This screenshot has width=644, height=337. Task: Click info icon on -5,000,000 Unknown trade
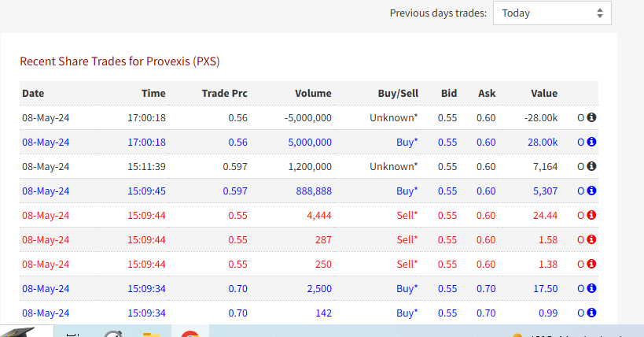click(x=591, y=117)
